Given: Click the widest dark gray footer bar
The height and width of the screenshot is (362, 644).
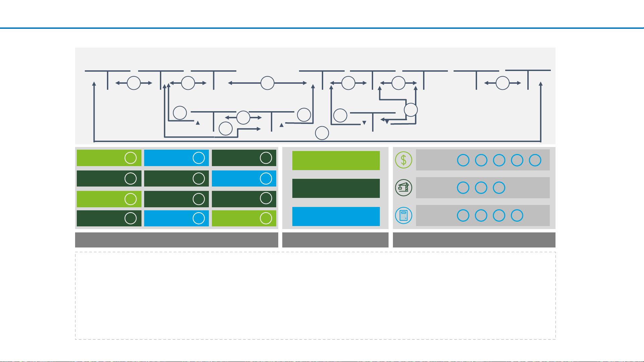Looking at the screenshot, I should click(177, 240).
